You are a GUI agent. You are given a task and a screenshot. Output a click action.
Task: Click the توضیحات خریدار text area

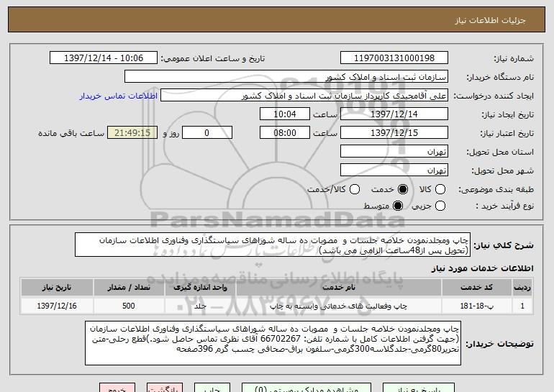click(x=273, y=343)
